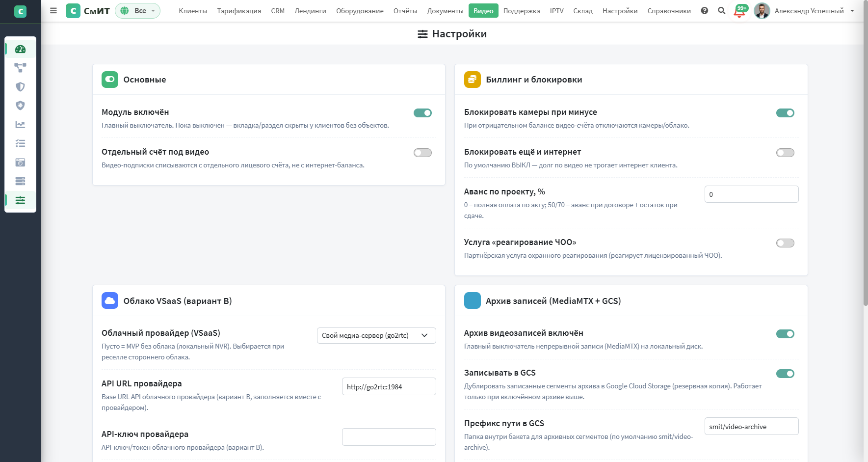Toggle Архив видеозаписей включён switch

pos(785,334)
